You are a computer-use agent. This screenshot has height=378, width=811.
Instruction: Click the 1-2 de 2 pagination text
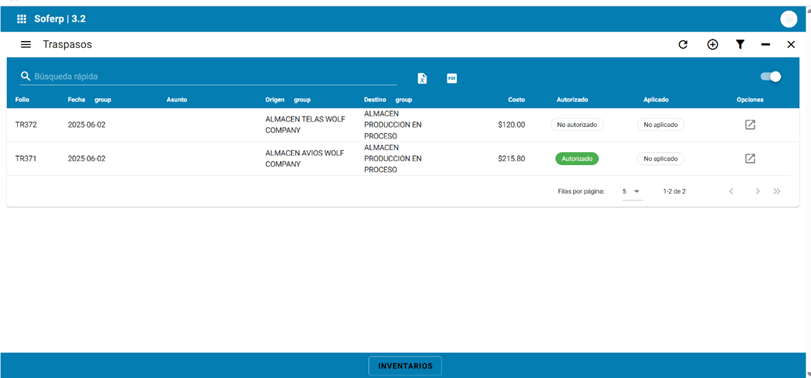pos(674,191)
